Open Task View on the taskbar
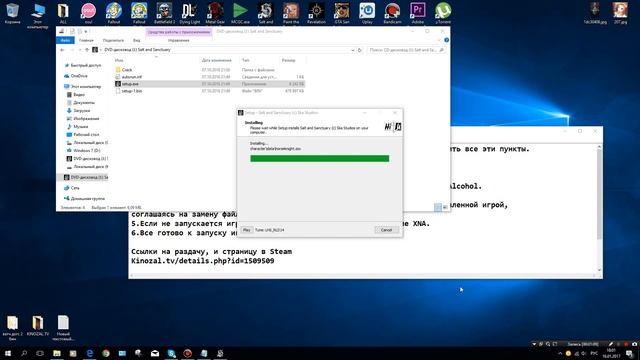640x360 pixels. tap(40, 353)
